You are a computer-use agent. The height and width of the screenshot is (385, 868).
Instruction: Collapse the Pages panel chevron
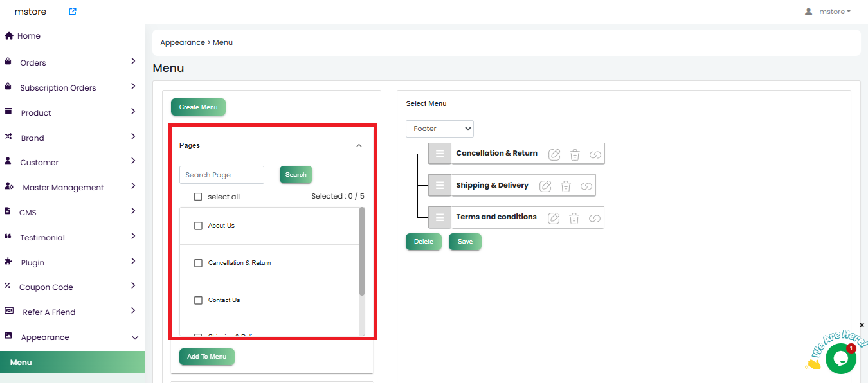click(359, 146)
